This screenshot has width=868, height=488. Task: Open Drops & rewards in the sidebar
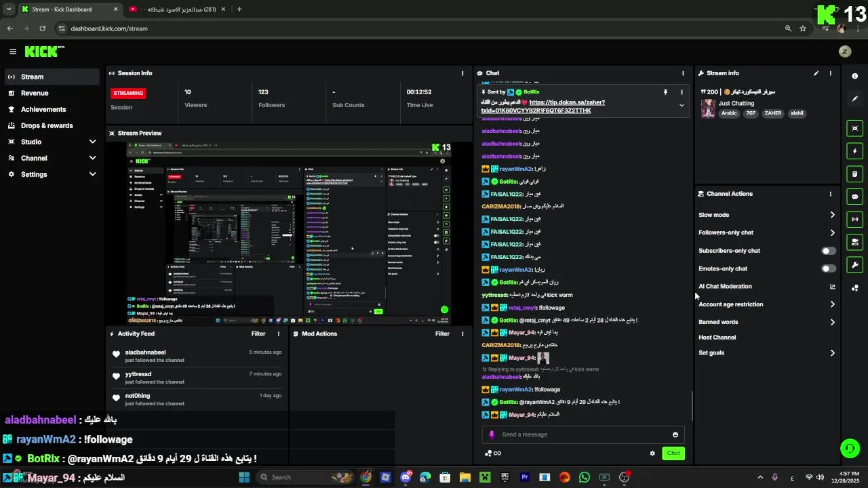[x=52, y=125]
